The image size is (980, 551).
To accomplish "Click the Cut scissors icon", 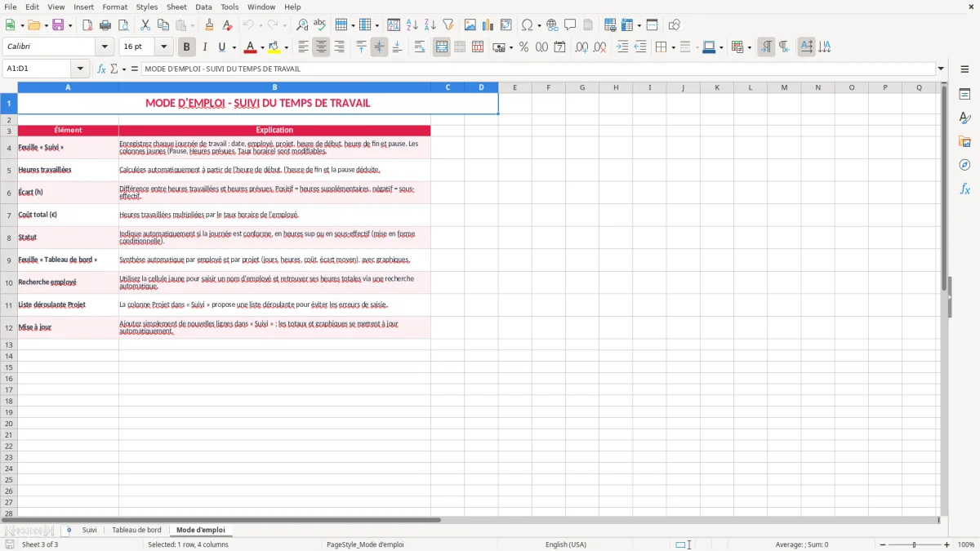I will tap(145, 25).
